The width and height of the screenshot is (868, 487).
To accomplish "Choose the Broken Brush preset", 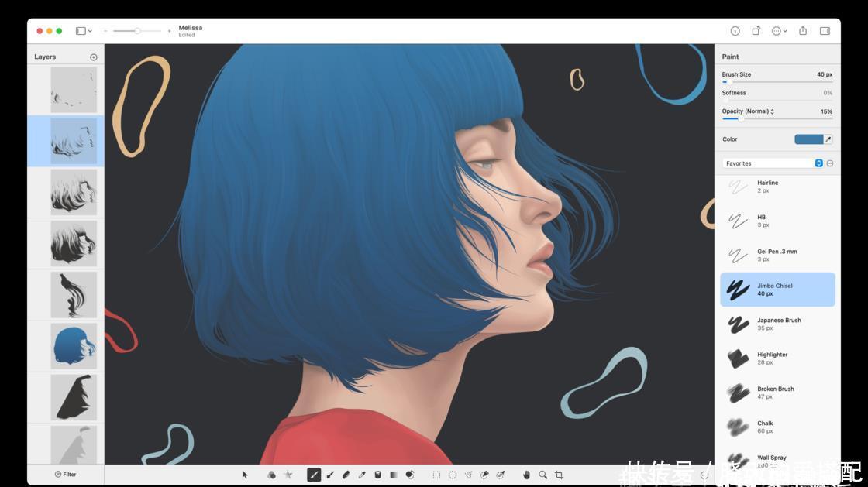I will pos(777,393).
